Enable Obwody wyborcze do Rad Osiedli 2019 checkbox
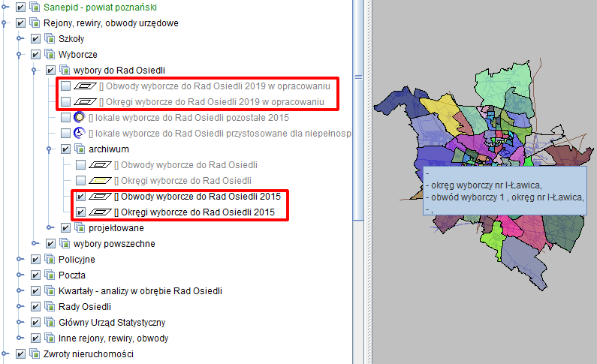Viewport: 597px width, 364px height. point(66,86)
